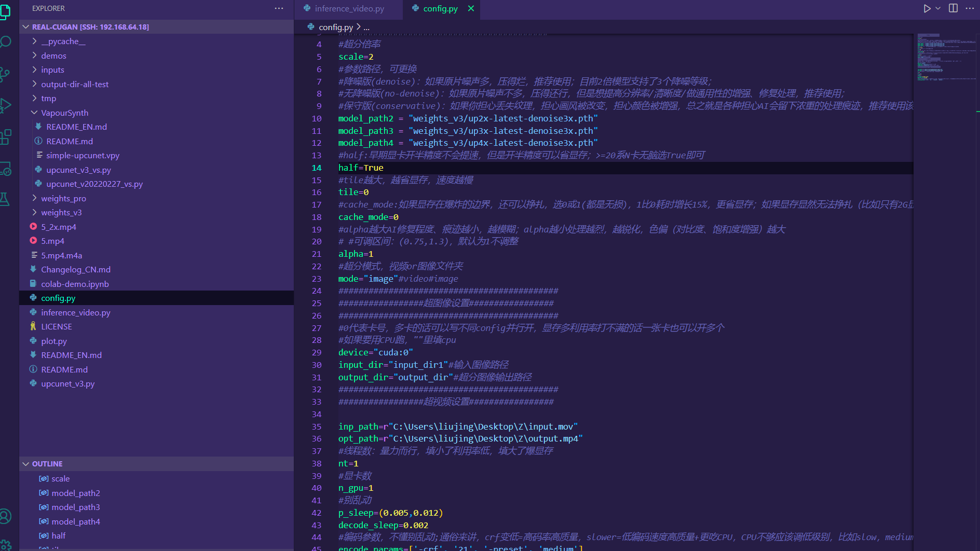
Task: Run the Python file with play button
Action: (x=927, y=8)
